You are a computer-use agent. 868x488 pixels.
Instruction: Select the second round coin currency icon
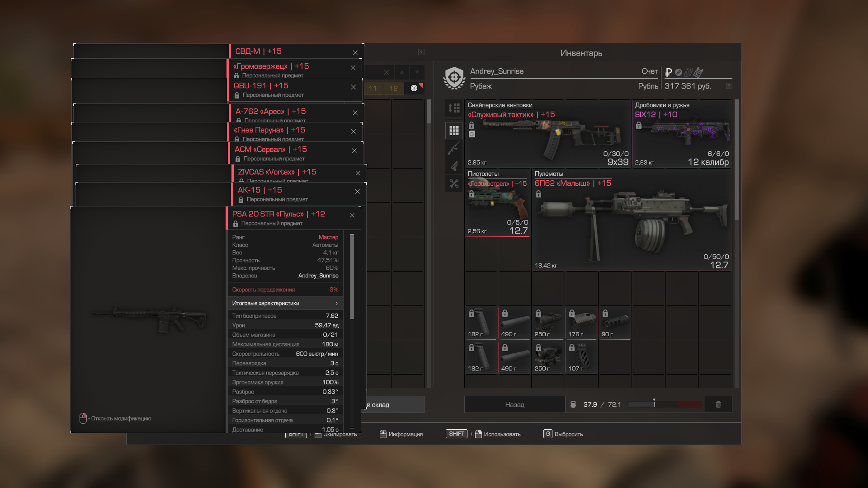tap(678, 72)
